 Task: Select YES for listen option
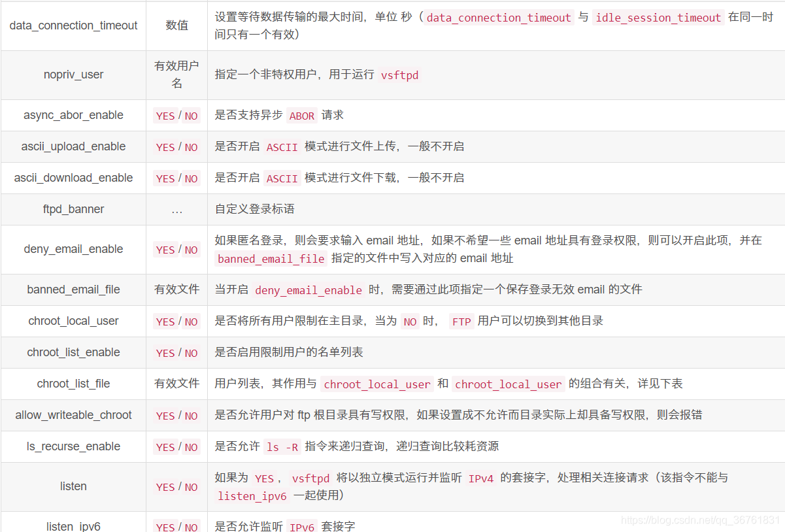coord(165,486)
